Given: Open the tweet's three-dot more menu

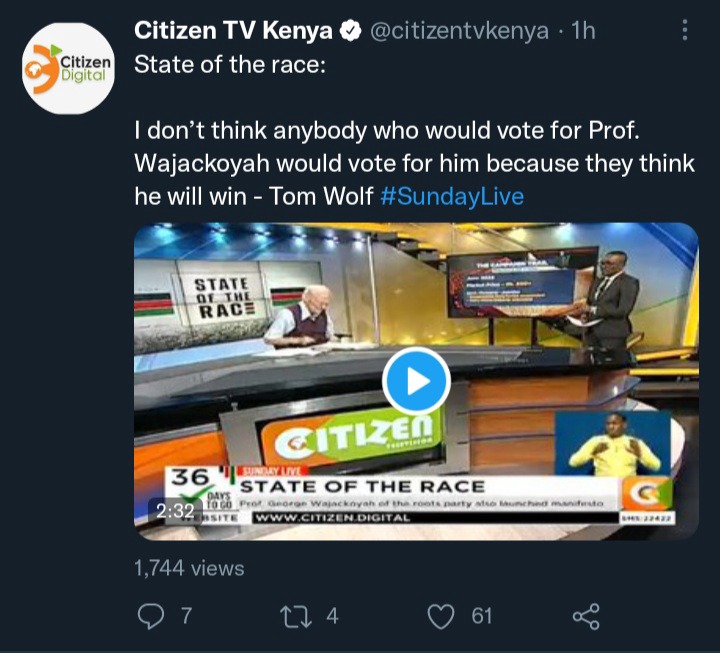Looking at the screenshot, I should coord(685,30).
